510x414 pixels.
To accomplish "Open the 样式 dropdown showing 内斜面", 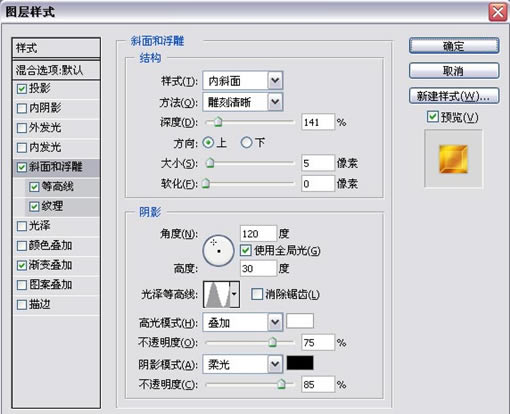I will pos(243,81).
